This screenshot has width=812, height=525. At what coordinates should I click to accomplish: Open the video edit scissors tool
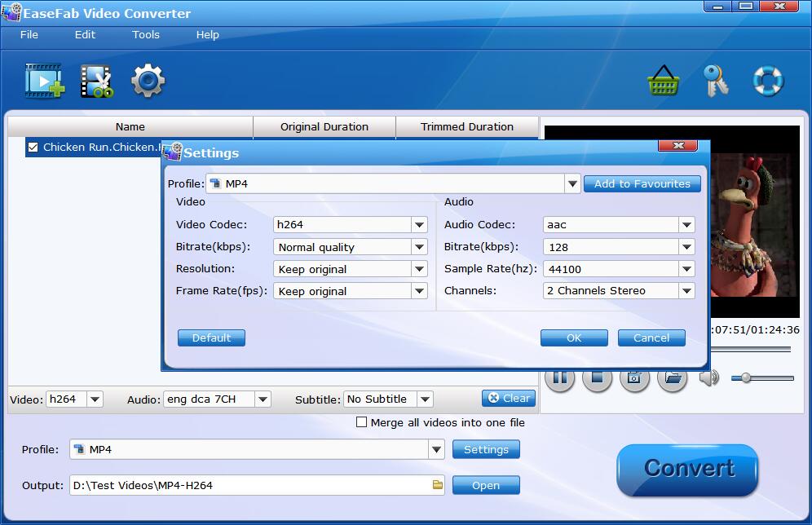96,81
